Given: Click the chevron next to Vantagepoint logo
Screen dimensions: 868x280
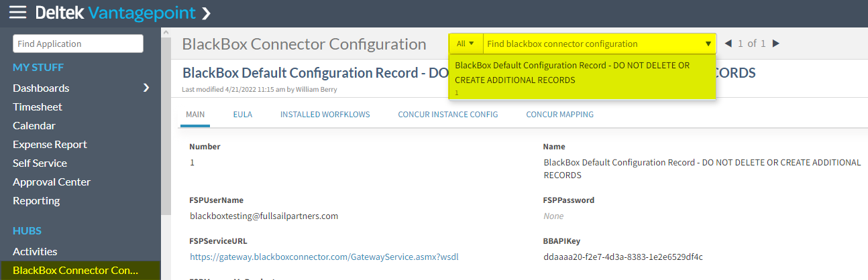Looking at the screenshot, I should (x=206, y=13).
